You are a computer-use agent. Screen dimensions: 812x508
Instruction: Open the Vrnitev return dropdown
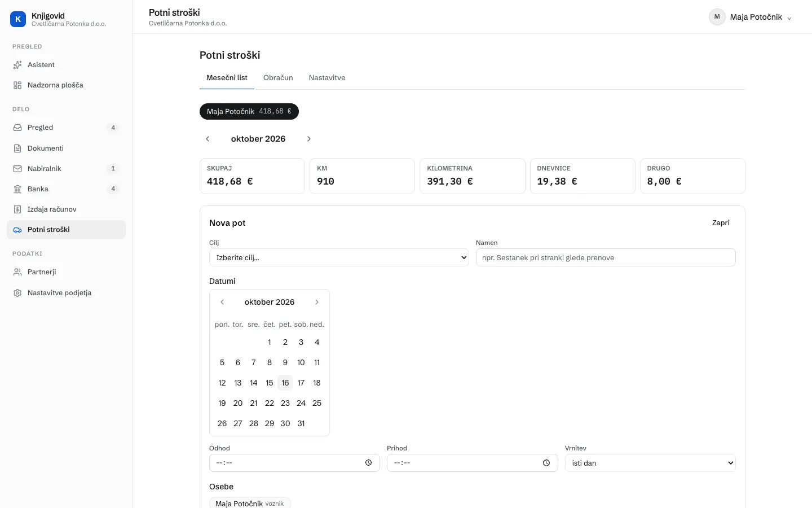tap(650, 463)
